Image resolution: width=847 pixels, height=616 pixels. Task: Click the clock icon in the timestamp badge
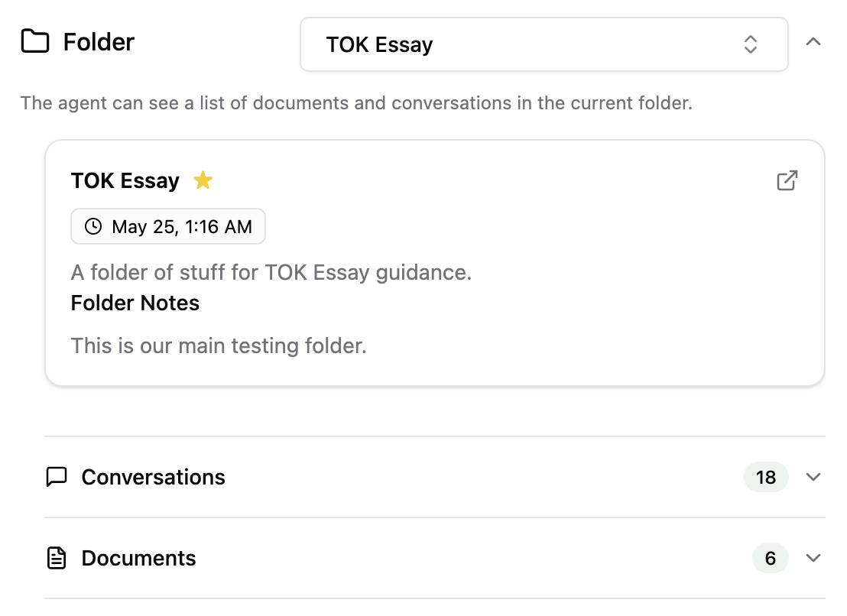(x=92, y=226)
